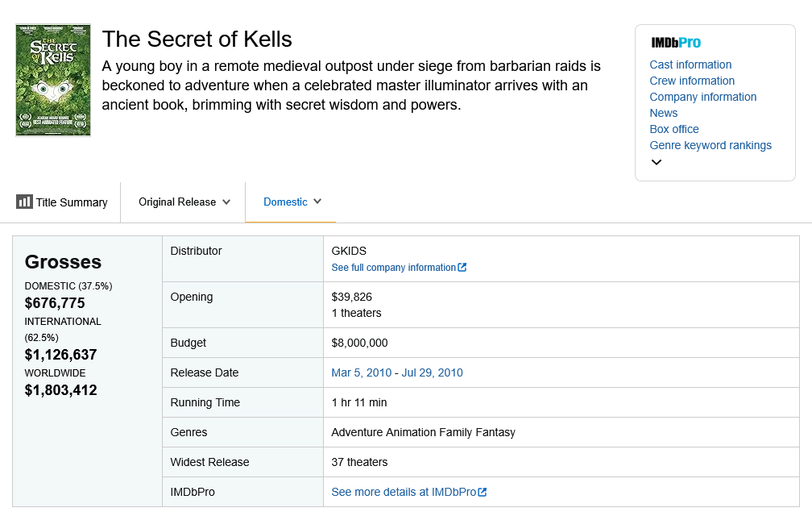
Task: Click the Jul 29, 2010 end date
Action: [431, 372]
